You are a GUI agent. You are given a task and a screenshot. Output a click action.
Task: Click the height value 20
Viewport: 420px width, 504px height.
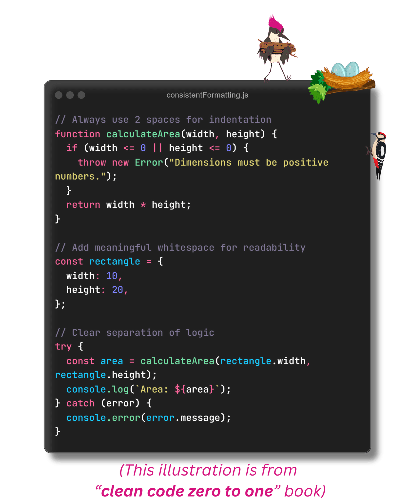118,290
